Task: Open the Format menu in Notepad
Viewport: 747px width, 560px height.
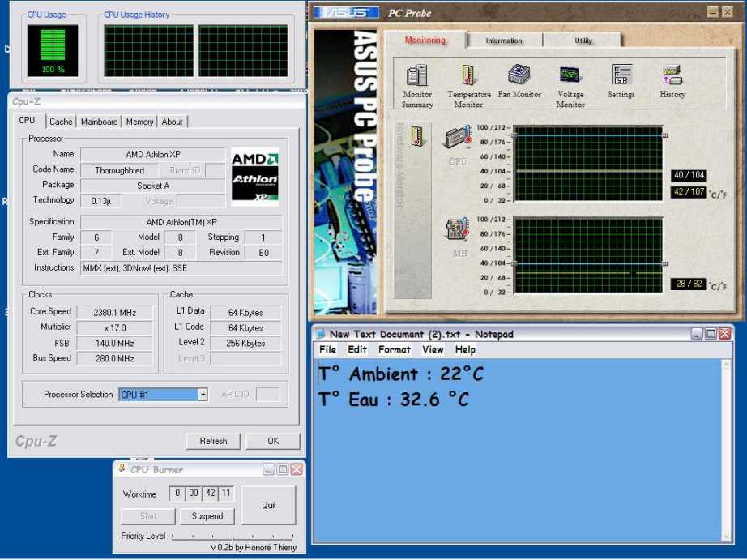Action: click(395, 350)
